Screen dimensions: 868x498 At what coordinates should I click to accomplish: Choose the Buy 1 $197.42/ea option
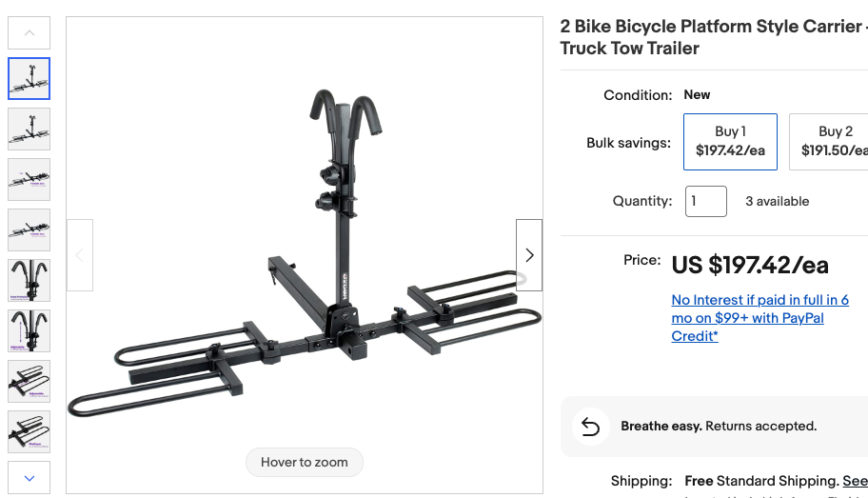tap(730, 142)
